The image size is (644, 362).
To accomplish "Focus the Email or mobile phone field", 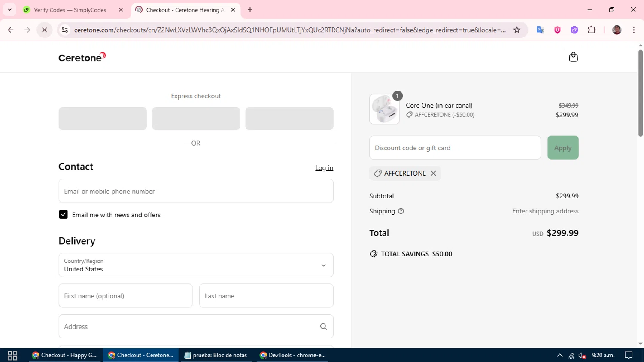I will click(x=196, y=191).
